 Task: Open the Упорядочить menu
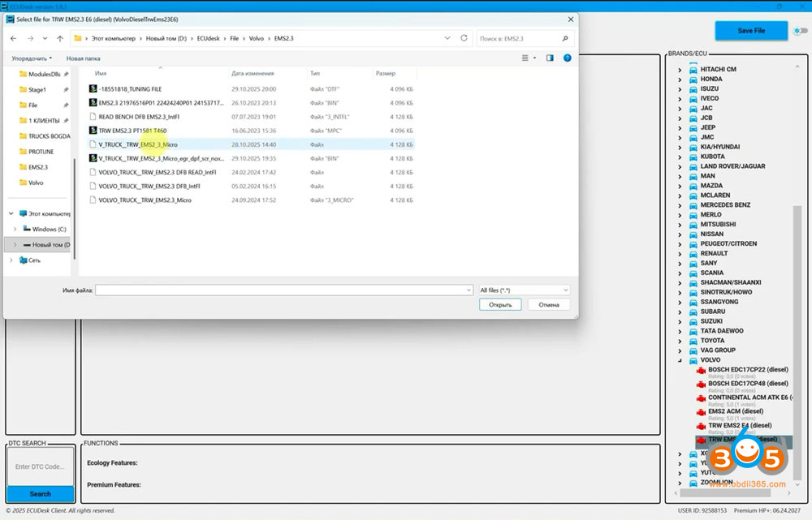coord(32,58)
